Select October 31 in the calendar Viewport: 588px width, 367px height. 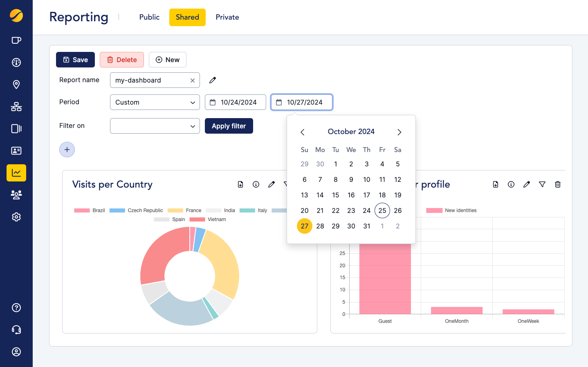click(366, 226)
